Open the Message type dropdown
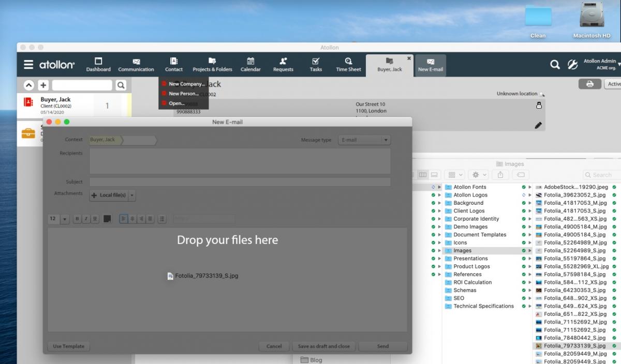 (x=386, y=140)
